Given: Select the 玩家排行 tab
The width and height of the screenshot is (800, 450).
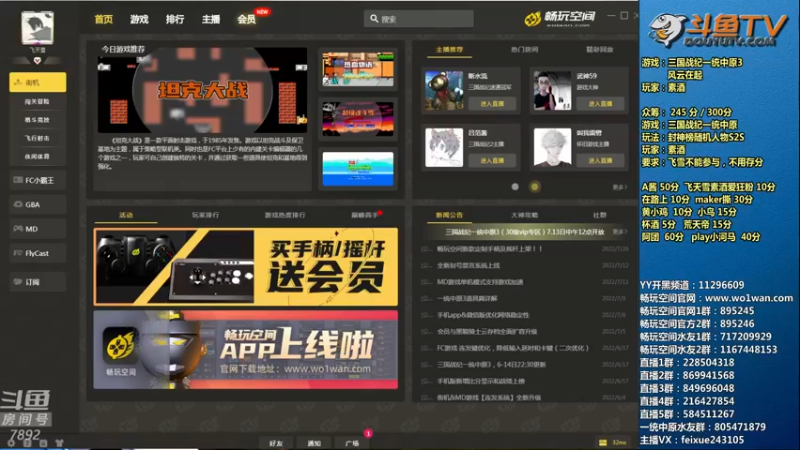Looking at the screenshot, I should tap(205, 215).
